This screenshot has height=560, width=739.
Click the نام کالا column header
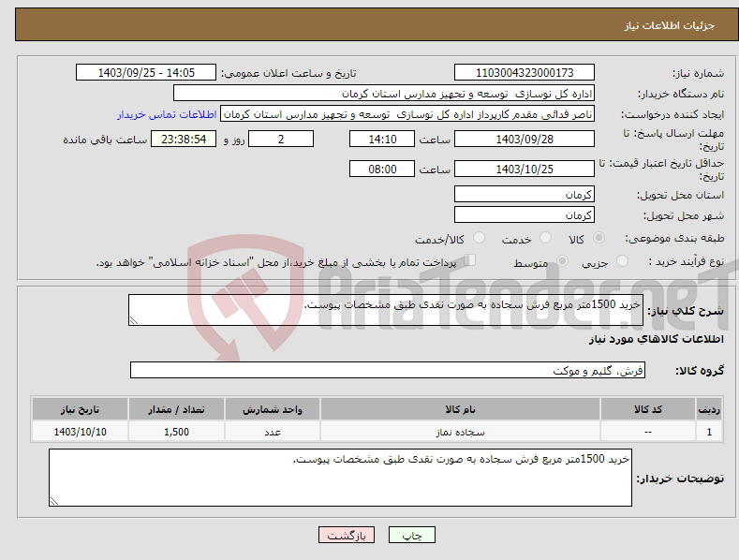(460, 409)
